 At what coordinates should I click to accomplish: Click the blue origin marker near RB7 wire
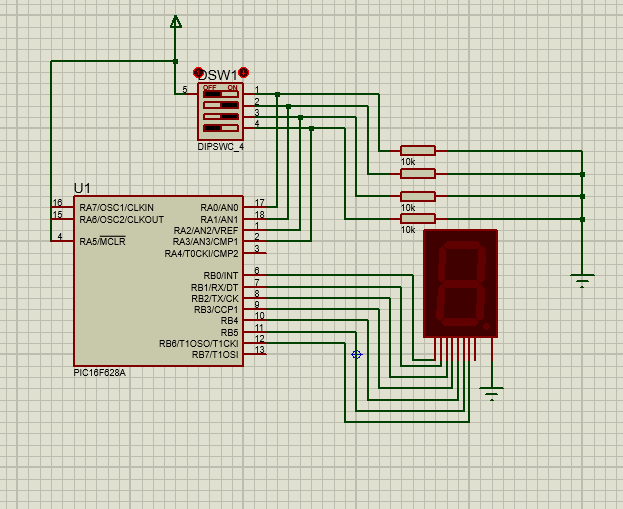coord(357,354)
